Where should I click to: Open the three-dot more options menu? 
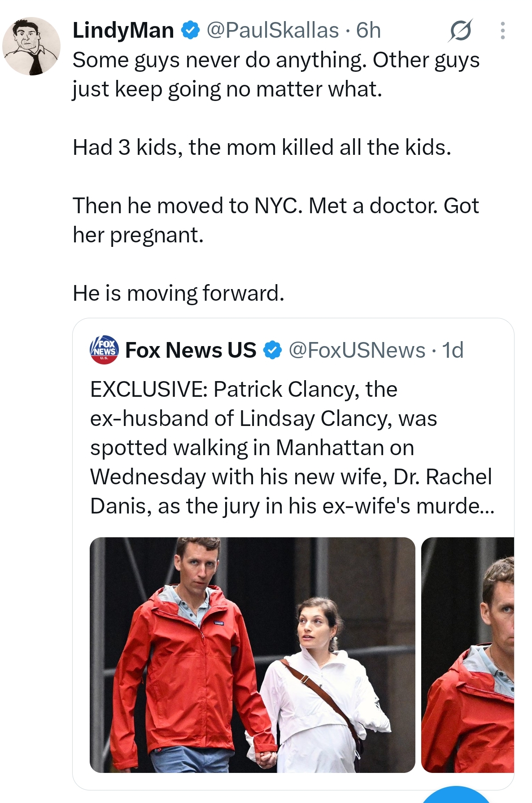[x=503, y=31]
